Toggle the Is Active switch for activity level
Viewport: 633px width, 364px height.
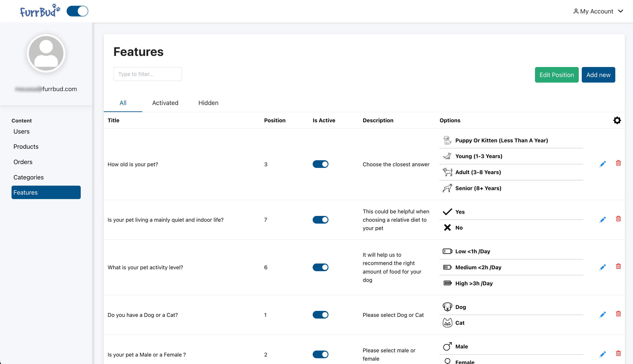(320, 267)
